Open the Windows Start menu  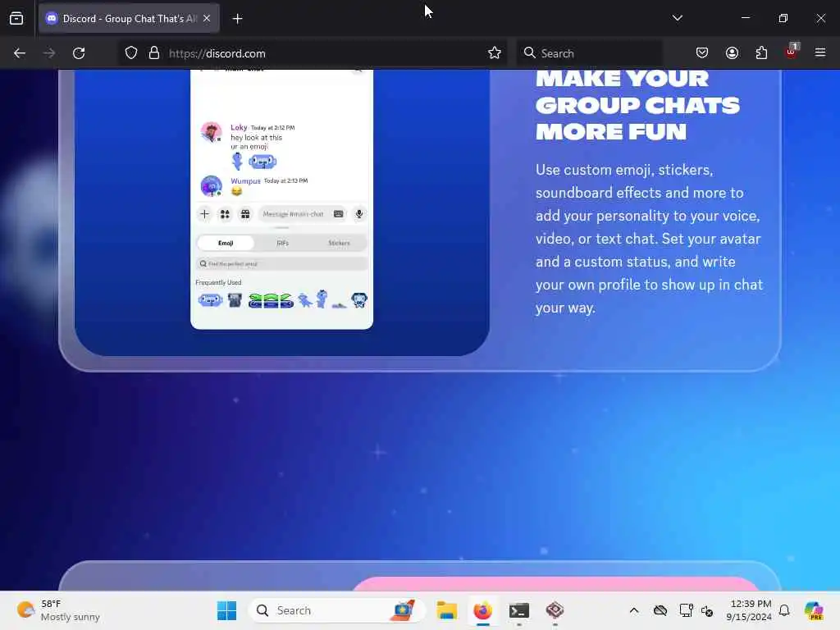[226, 610]
